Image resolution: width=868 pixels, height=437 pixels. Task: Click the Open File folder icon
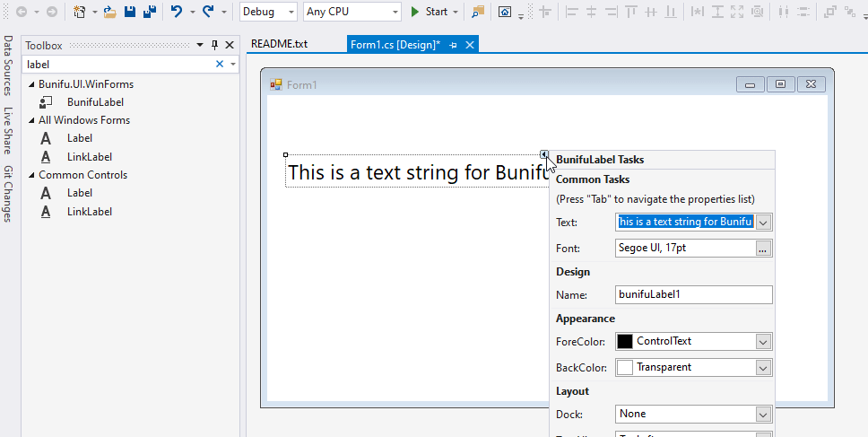[110, 12]
